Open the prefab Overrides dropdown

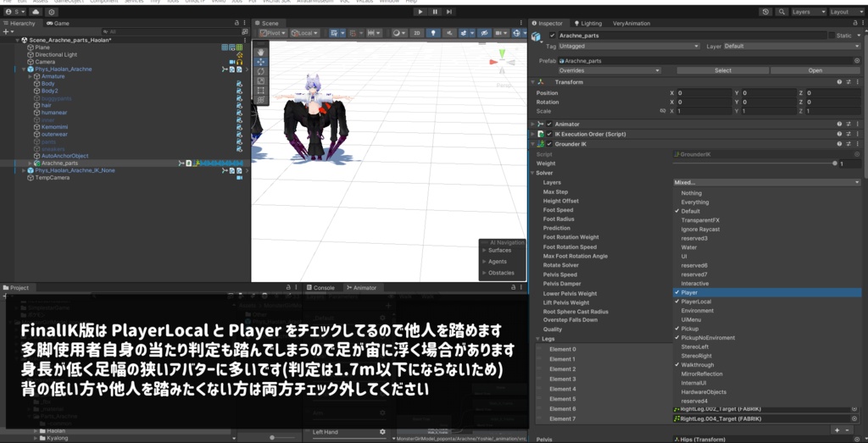(609, 70)
